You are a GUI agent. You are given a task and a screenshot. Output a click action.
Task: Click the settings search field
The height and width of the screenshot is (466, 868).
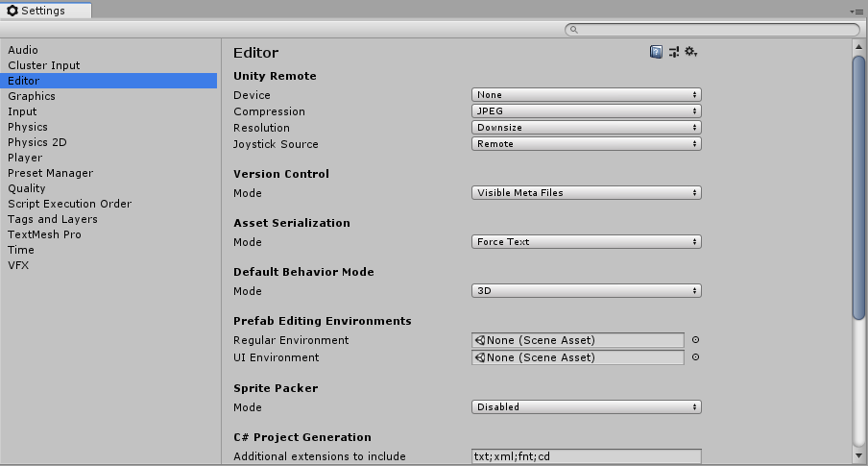click(712, 30)
